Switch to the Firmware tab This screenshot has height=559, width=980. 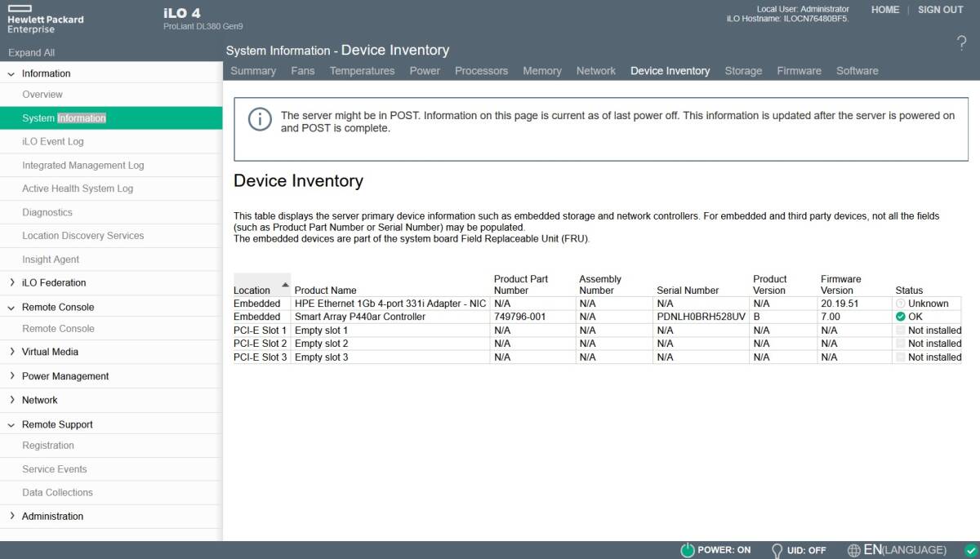point(799,71)
